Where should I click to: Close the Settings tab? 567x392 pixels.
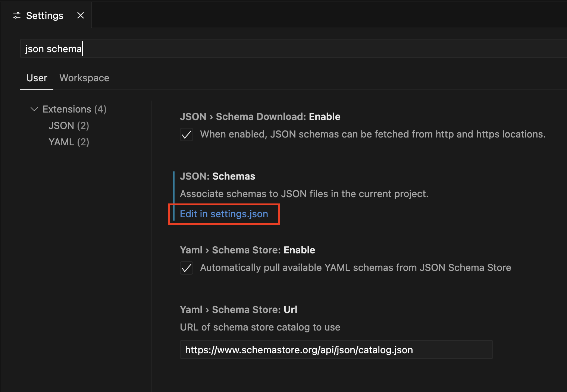pos(80,15)
